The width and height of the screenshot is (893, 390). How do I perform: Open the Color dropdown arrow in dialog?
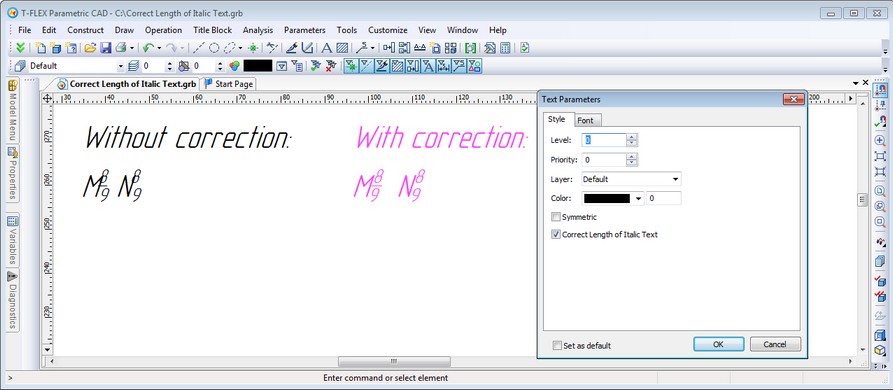pos(638,198)
